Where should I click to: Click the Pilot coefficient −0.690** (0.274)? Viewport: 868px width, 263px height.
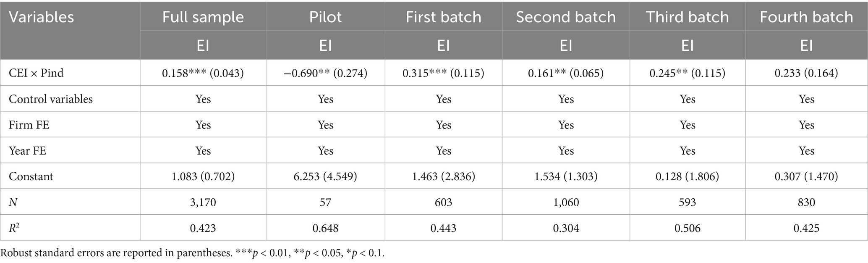point(325,73)
